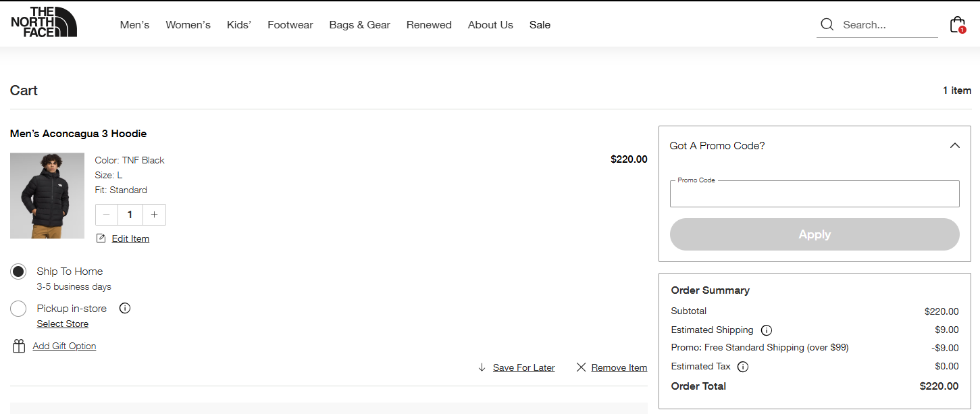Screen dimensions: 980x414
Task: Select the Pickup in-store radio button
Action: pos(18,308)
